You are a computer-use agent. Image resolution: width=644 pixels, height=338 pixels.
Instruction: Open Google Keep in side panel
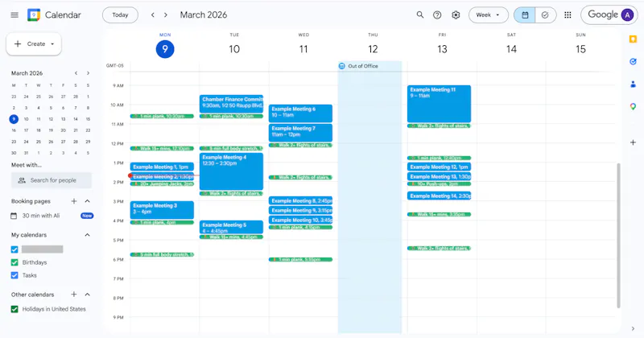pyautogui.click(x=633, y=39)
